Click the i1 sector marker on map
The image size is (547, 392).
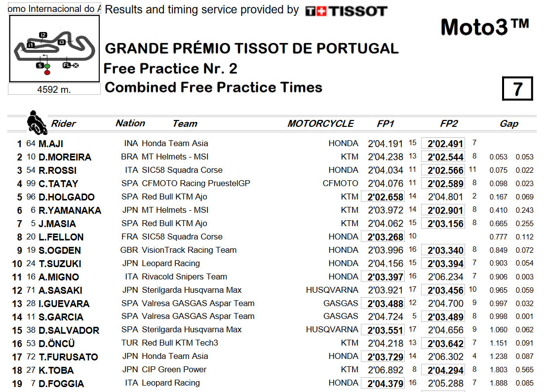pos(31,45)
